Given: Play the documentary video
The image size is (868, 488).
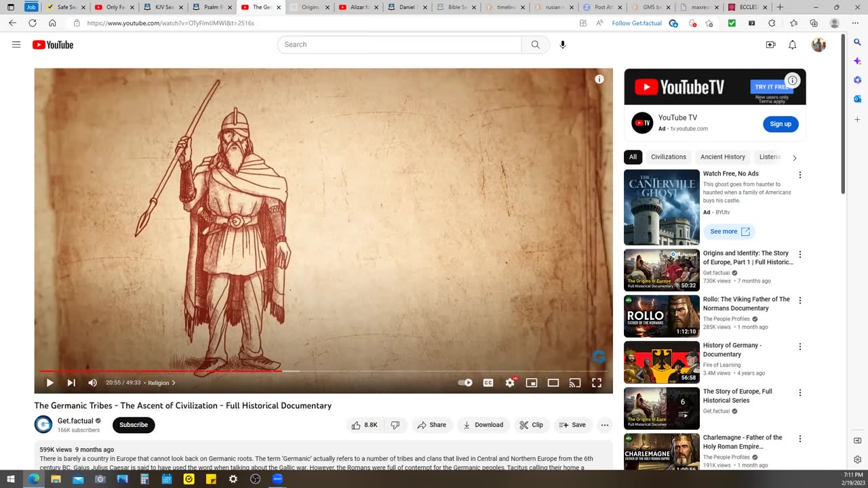Looking at the screenshot, I should (50, 383).
